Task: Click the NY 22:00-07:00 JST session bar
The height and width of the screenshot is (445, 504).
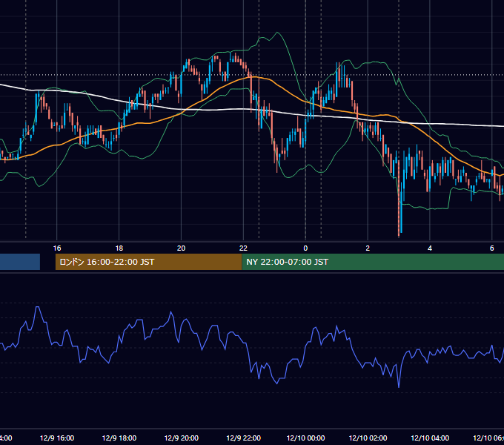Action: (x=373, y=262)
